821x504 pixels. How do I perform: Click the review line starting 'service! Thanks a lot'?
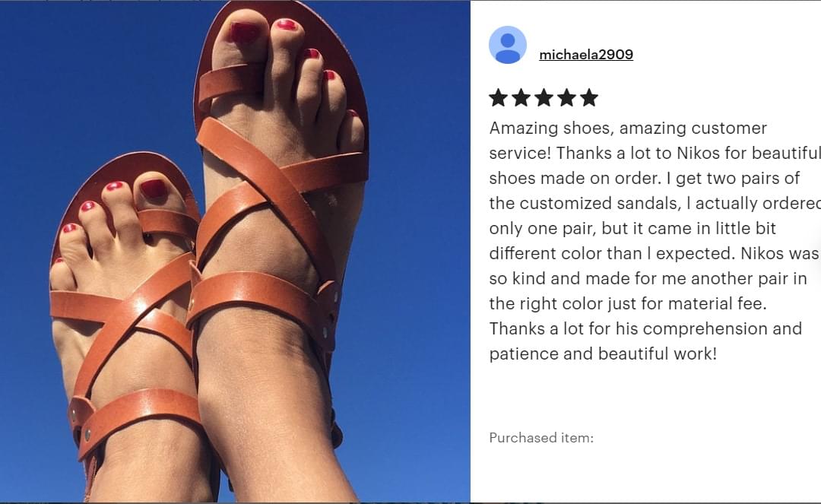(x=655, y=154)
